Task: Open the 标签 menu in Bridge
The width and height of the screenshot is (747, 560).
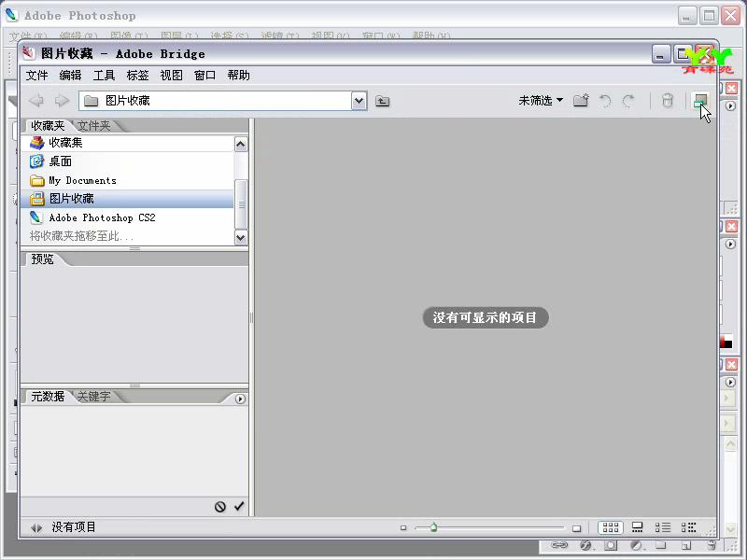Action: [137, 76]
